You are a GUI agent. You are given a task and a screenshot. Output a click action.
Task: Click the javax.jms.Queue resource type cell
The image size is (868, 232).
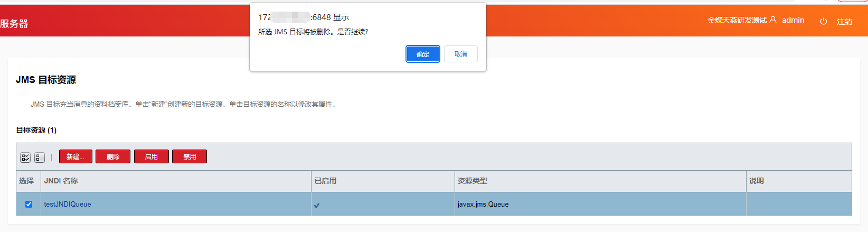point(483,205)
